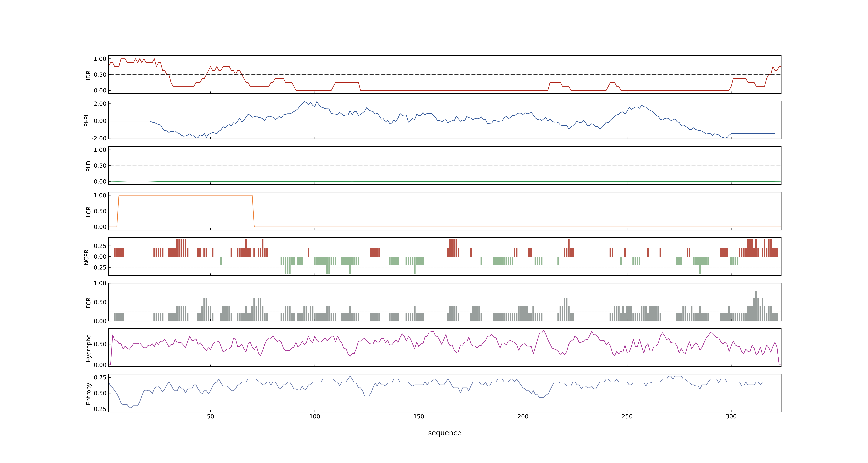Image resolution: width=868 pixels, height=463 pixels.
Task: Click the Pi-Pi y-axis label
Action: [x=86, y=120]
